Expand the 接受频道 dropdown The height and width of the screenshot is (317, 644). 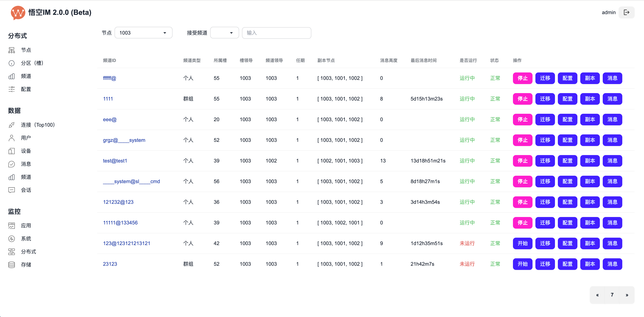(224, 33)
